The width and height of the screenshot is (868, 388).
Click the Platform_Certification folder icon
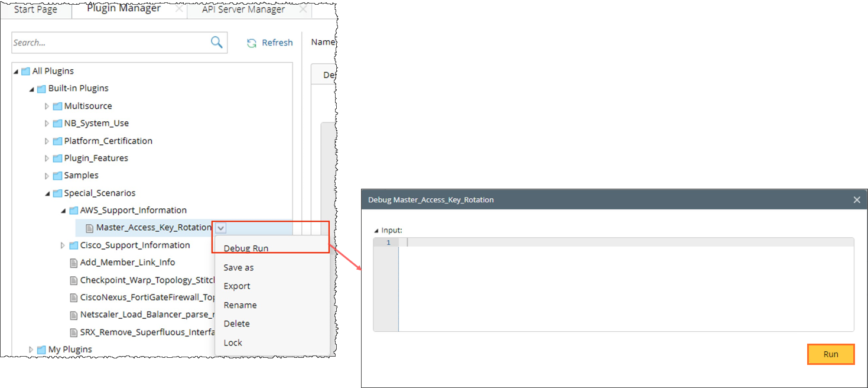click(x=57, y=141)
